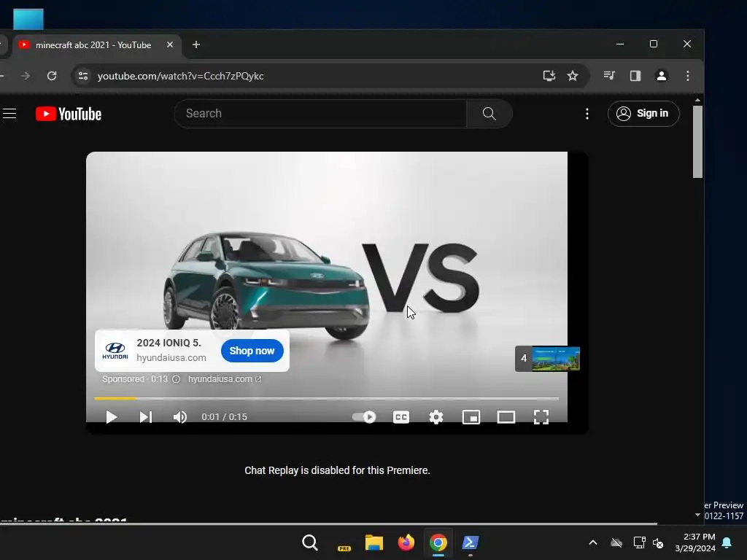Click scrollbar up arrow
The image size is (747, 560).
(697, 100)
